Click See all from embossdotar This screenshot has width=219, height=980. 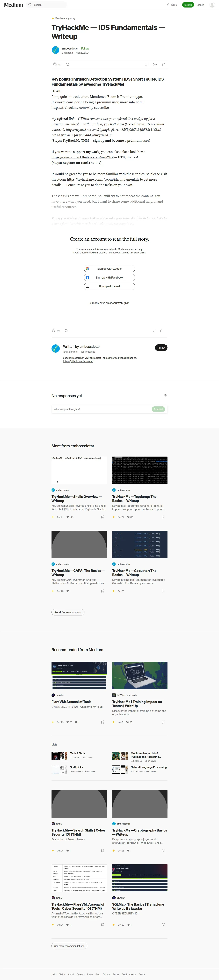[68, 613]
